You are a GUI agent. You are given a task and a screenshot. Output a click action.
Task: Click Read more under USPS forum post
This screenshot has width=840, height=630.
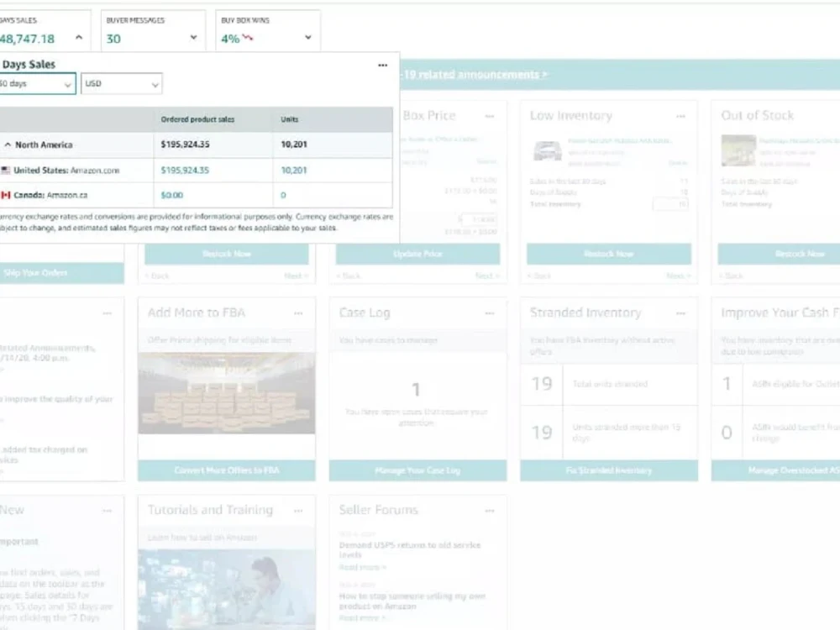pos(363,567)
